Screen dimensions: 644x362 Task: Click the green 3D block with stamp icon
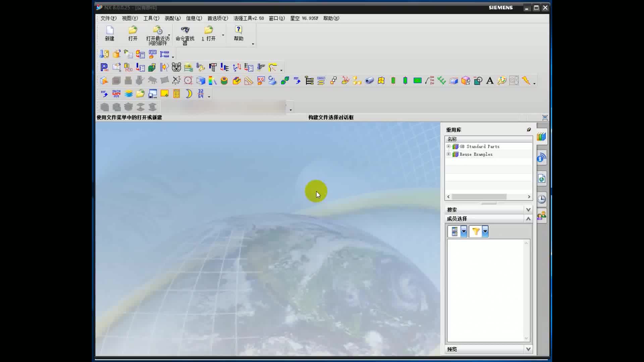click(x=152, y=67)
